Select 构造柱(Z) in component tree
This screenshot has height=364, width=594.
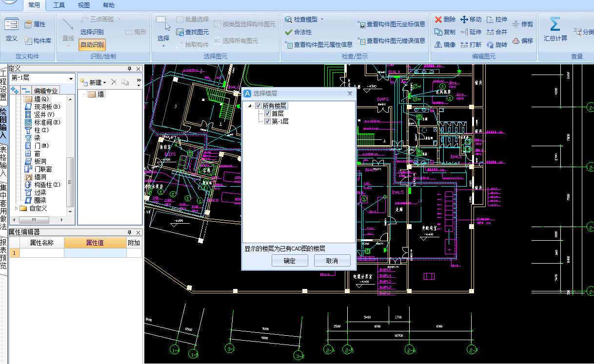42,185
